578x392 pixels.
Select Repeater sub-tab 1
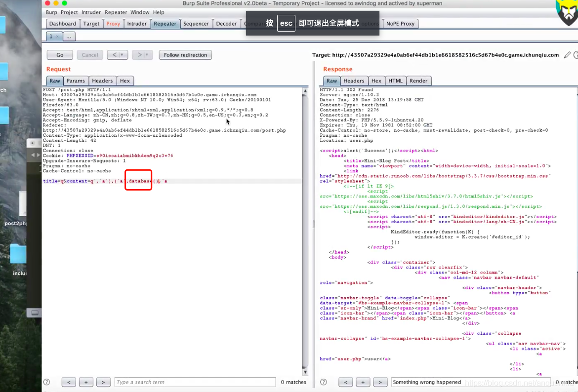[51, 37]
